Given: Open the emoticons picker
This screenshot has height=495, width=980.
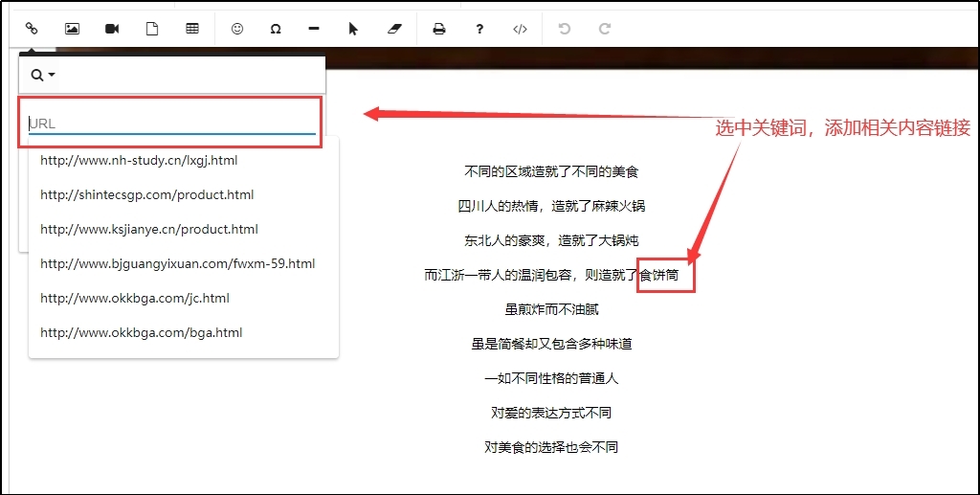Looking at the screenshot, I should [x=237, y=29].
